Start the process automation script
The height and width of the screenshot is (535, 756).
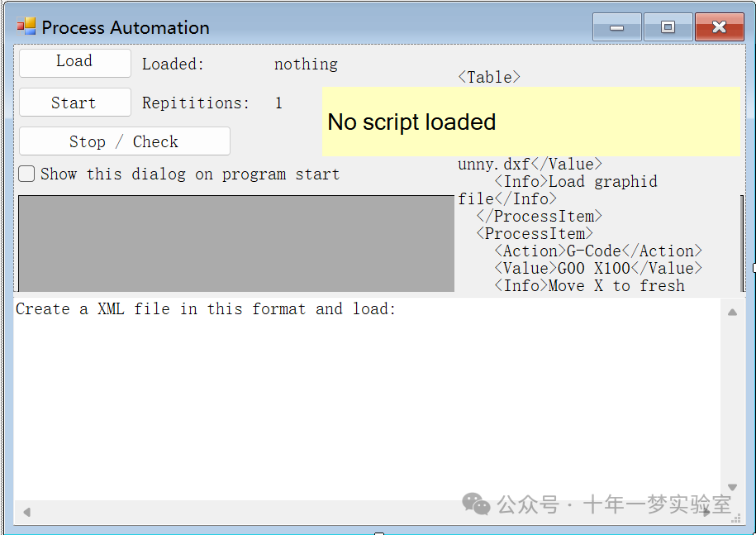tap(74, 103)
